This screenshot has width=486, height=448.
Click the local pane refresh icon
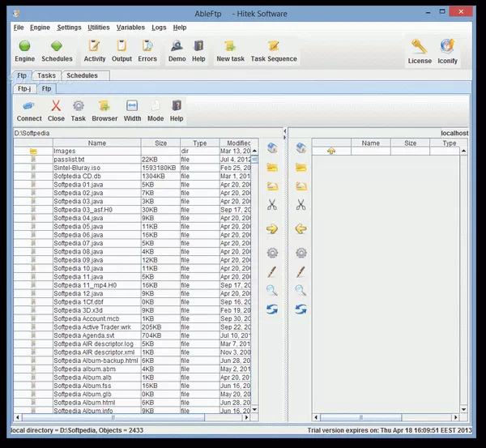click(272, 309)
